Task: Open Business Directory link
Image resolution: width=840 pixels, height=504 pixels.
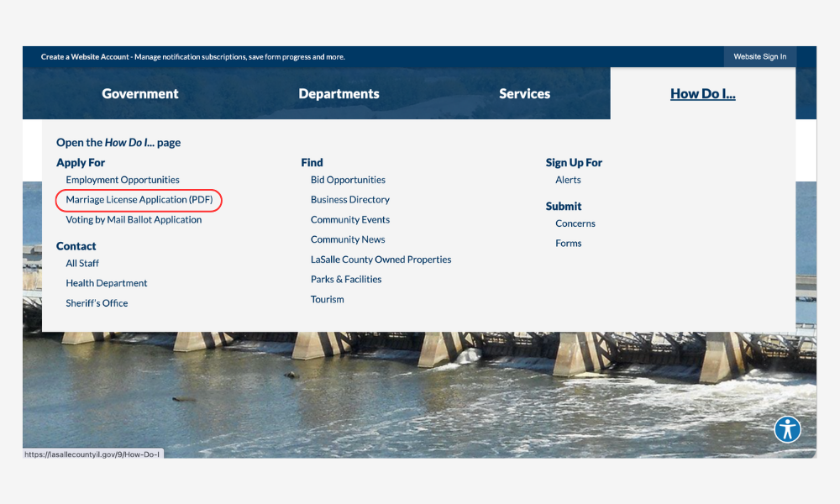Action: [350, 200]
